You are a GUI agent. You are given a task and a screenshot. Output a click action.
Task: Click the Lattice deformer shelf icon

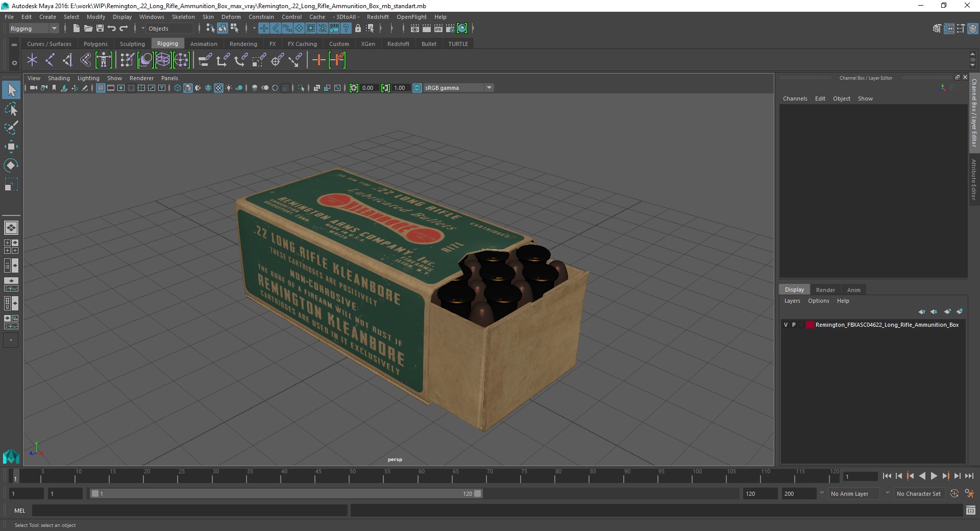tap(163, 60)
